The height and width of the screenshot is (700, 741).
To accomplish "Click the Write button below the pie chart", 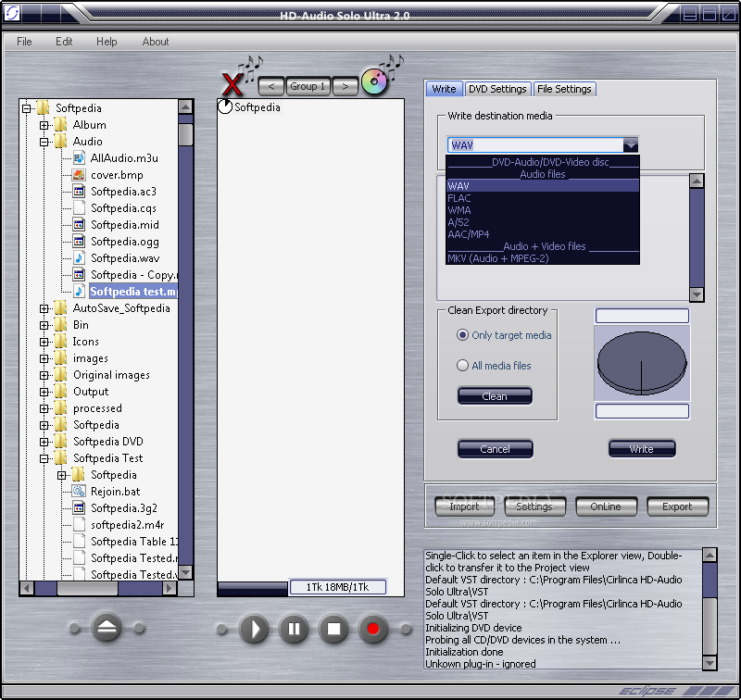I will 642,449.
